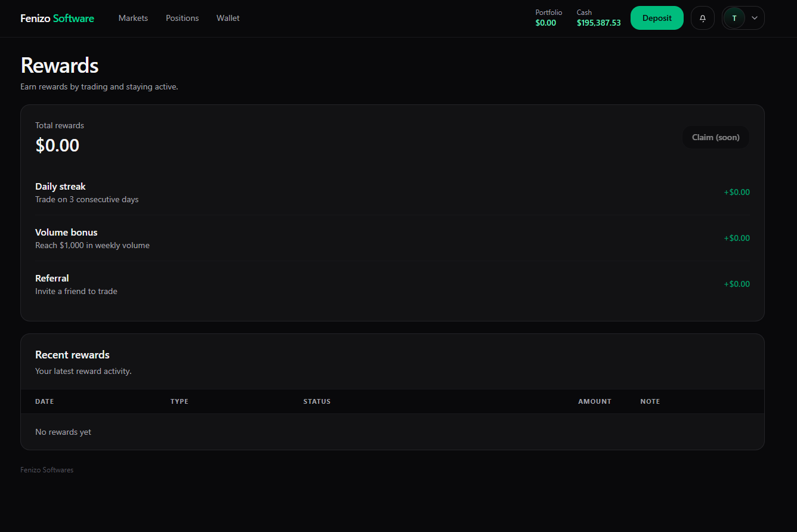Open the notifications bell
Image resolution: width=797 pixels, height=532 pixels.
pyautogui.click(x=702, y=18)
